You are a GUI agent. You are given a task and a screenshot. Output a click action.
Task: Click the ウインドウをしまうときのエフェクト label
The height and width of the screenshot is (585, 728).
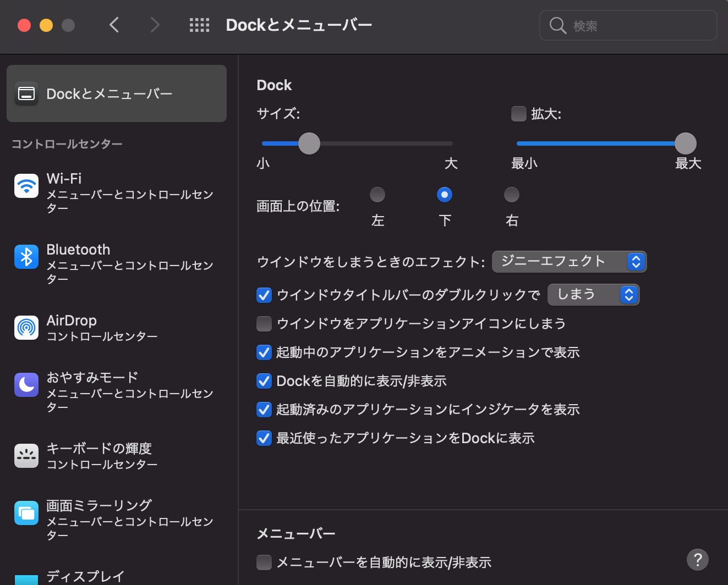(371, 262)
